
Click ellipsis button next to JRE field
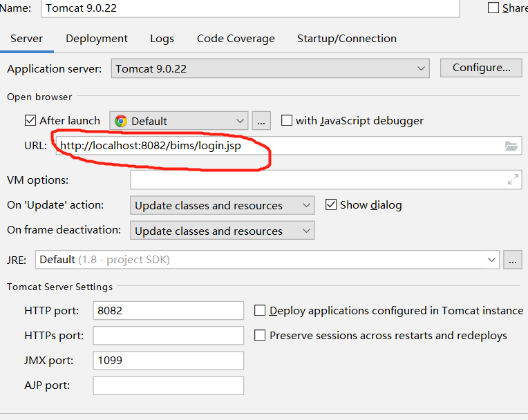pyautogui.click(x=513, y=260)
